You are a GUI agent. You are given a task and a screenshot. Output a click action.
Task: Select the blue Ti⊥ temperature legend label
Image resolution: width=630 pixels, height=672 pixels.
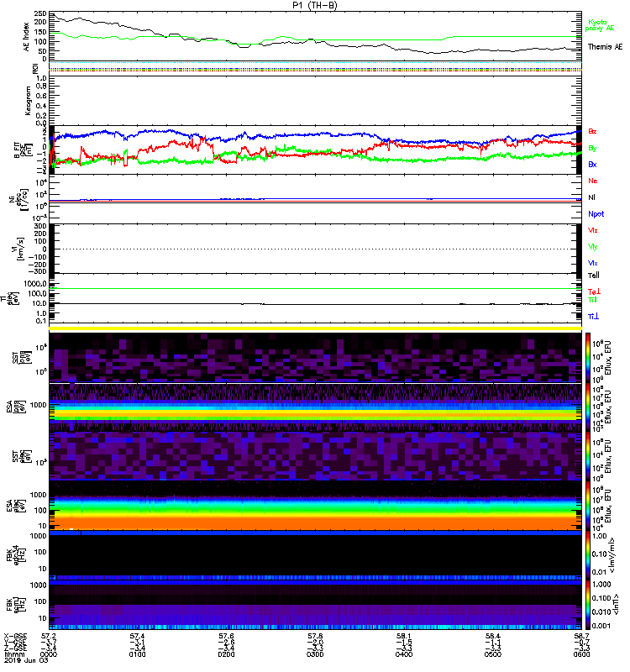click(593, 317)
